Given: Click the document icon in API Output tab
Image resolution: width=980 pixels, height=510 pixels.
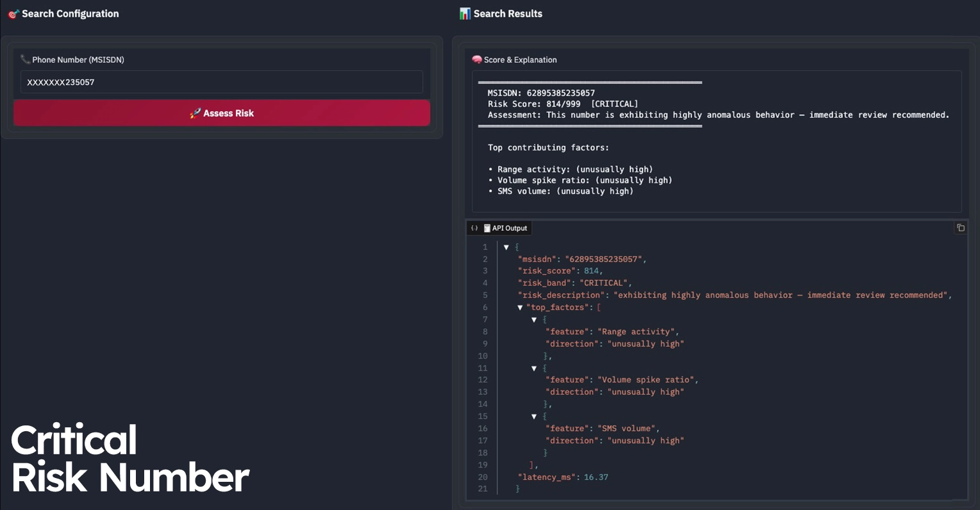Looking at the screenshot, I should [x=487, y=228].
